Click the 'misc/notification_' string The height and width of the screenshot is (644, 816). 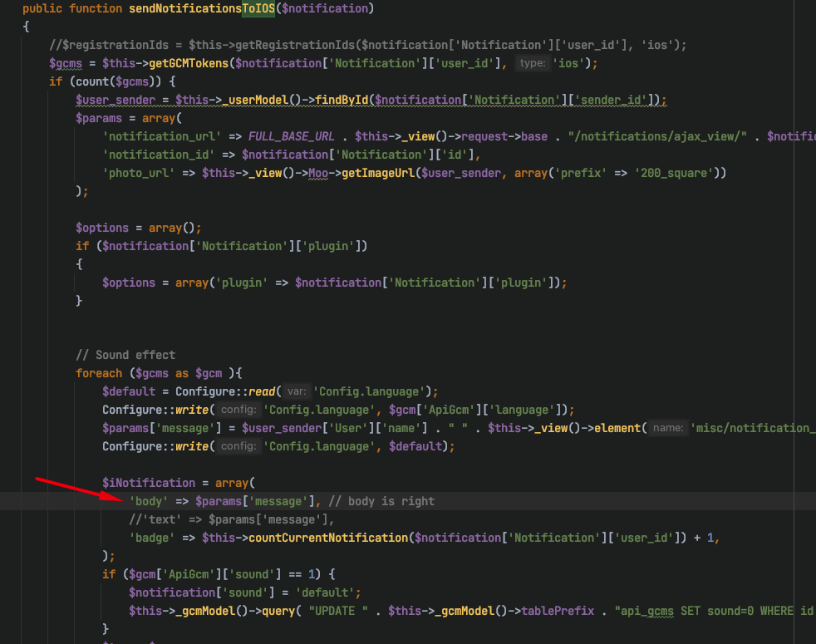click(x=753, y=428)
